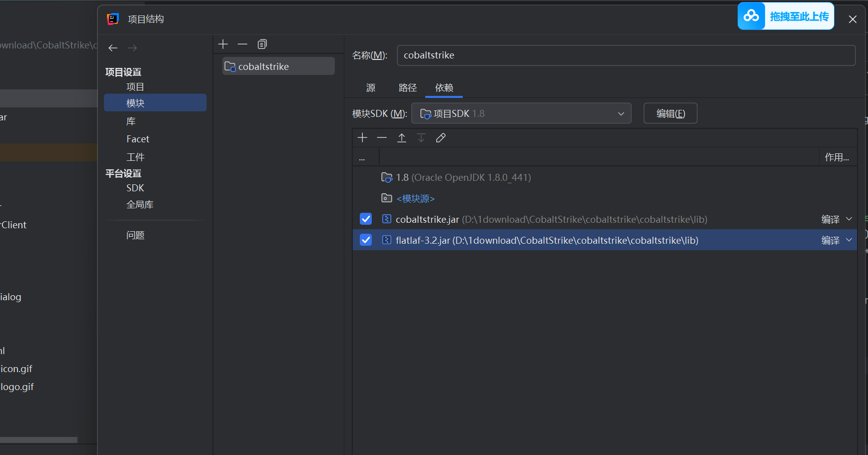Select the cobaltstrike module in list

pyautogui.click(x=278, y=66)
